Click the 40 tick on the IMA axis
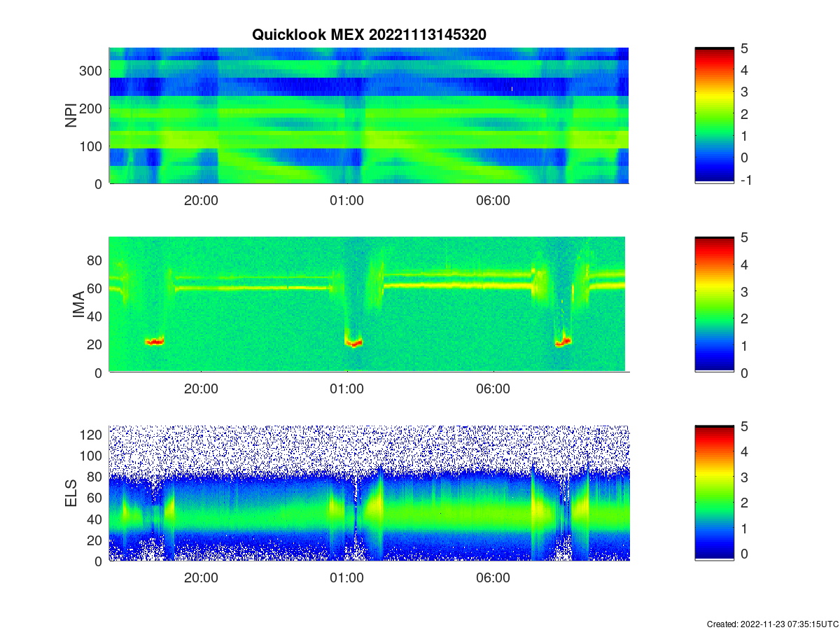This screenshot has width=840, height=630. click(95, 316)
